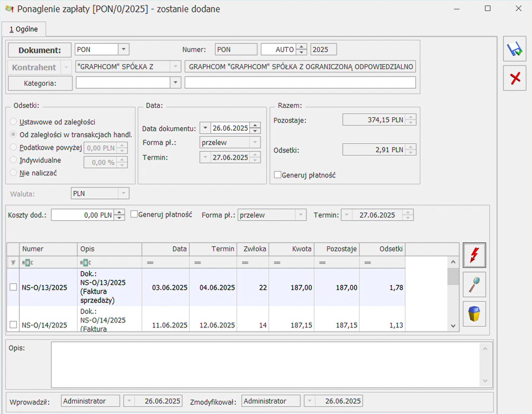Click the 1,78 Odsetki cell
532x414 pixels.
(382, 287)
